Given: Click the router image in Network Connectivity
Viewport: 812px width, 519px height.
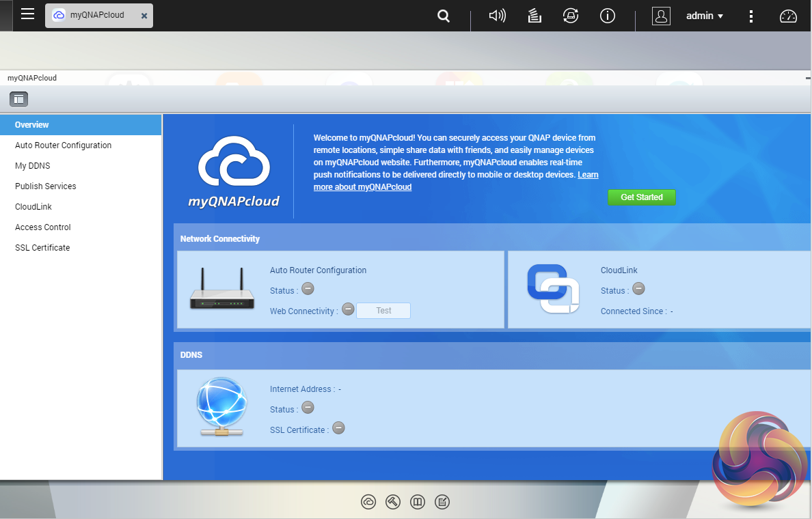Looking at the screenshot, I should (221, 289).
